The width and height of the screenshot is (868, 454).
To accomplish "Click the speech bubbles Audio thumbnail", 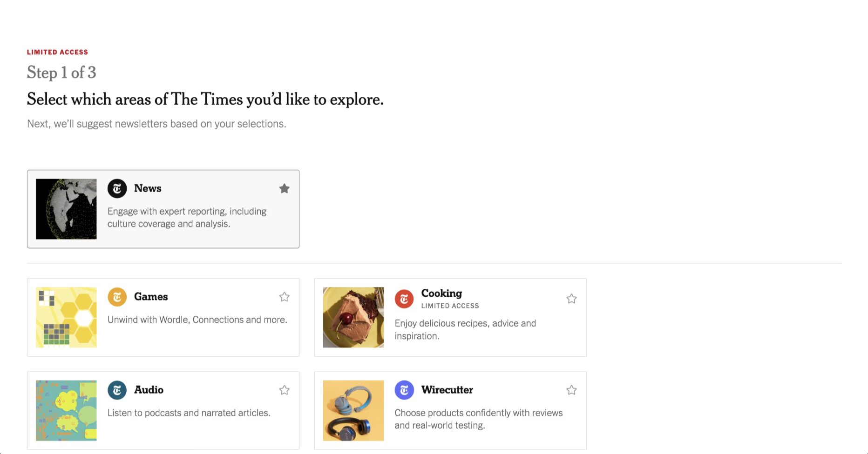I will pyautogui.click(x=66, y=410).
